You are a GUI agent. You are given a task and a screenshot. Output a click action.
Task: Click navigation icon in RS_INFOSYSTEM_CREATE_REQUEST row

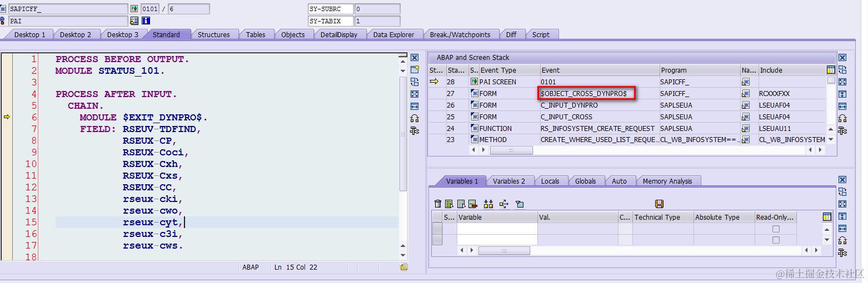click(x=745, y=128)
